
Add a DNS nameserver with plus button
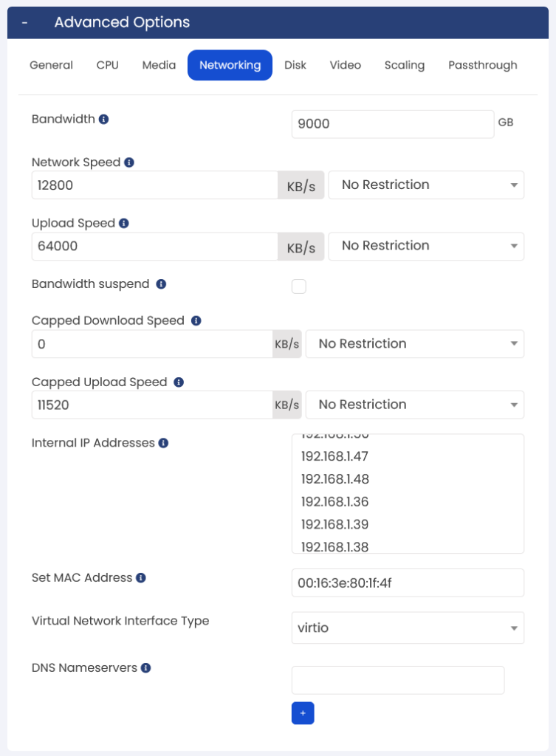click(303, 713)
